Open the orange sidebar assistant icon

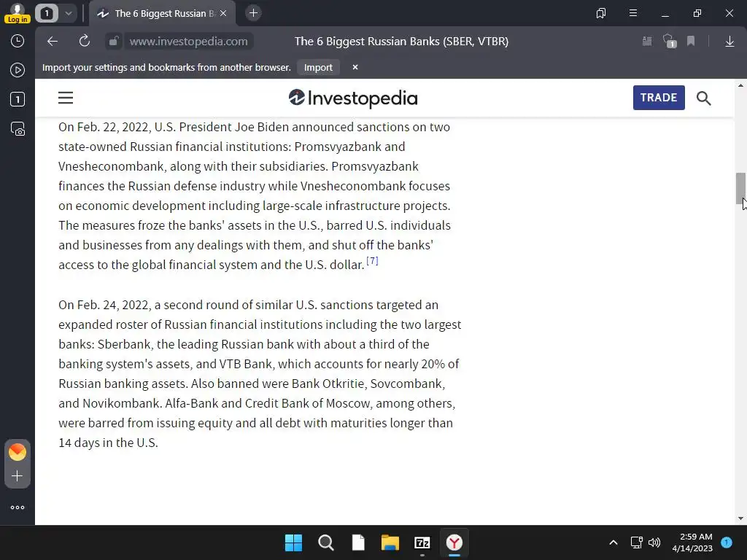18,452
